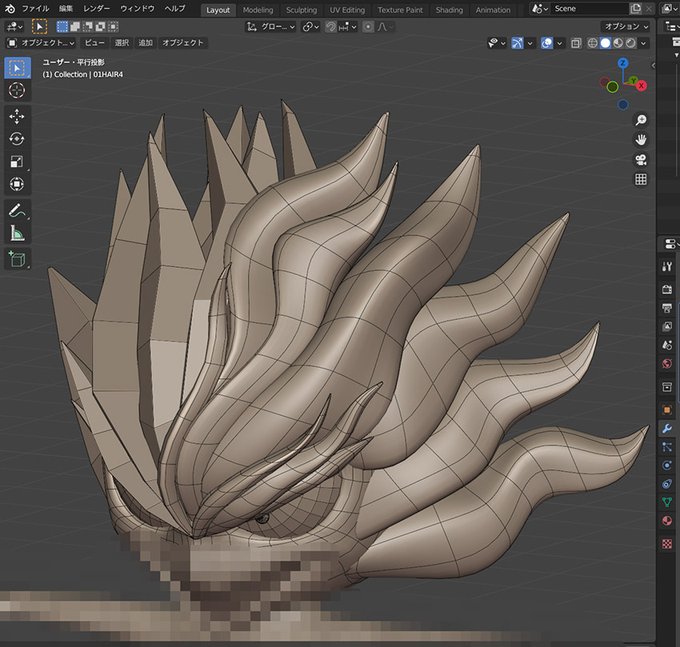Open transform orientation (グロー) dropdown

point(271,27)
